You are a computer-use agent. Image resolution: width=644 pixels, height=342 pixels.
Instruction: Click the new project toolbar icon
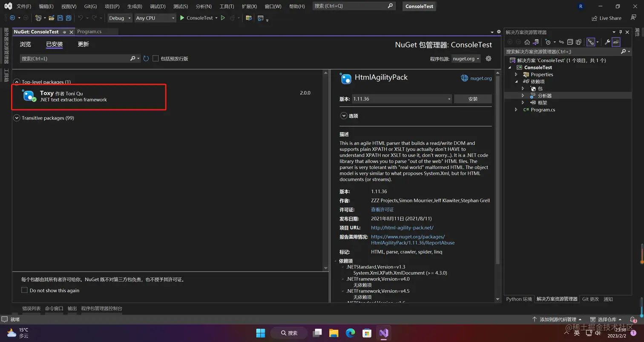[38, 18]
